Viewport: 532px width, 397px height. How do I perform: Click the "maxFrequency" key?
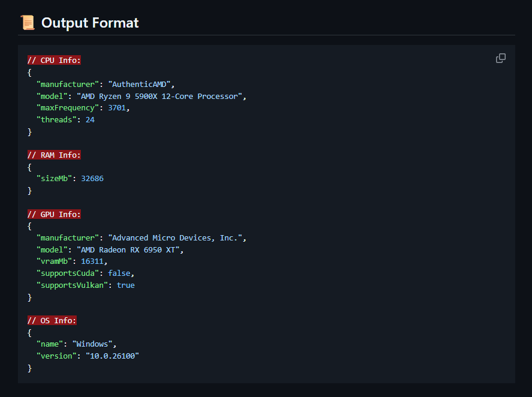click(68, 108)
